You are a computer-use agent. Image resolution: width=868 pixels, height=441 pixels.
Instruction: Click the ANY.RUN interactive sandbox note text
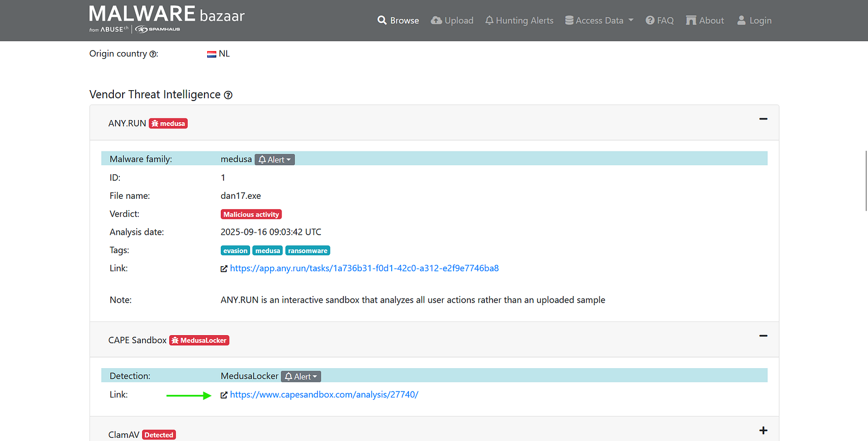[413, 300]
